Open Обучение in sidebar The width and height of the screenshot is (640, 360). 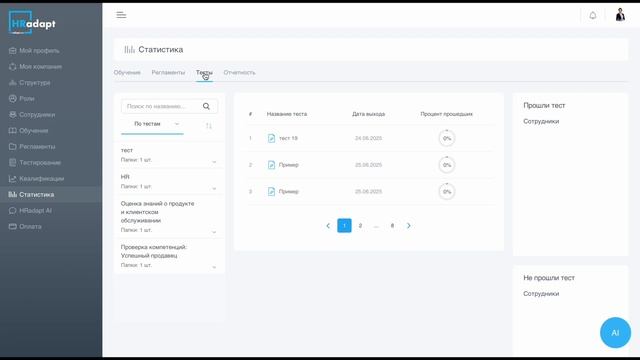29,131
